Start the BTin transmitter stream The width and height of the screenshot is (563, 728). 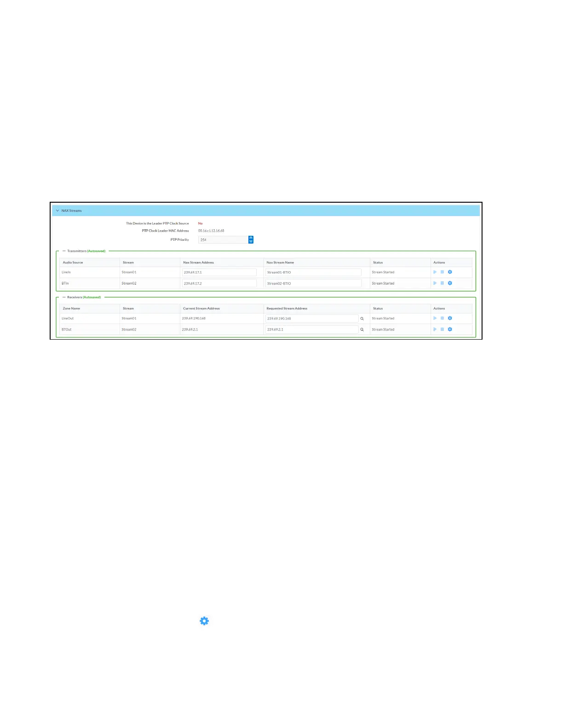(435, 283)
